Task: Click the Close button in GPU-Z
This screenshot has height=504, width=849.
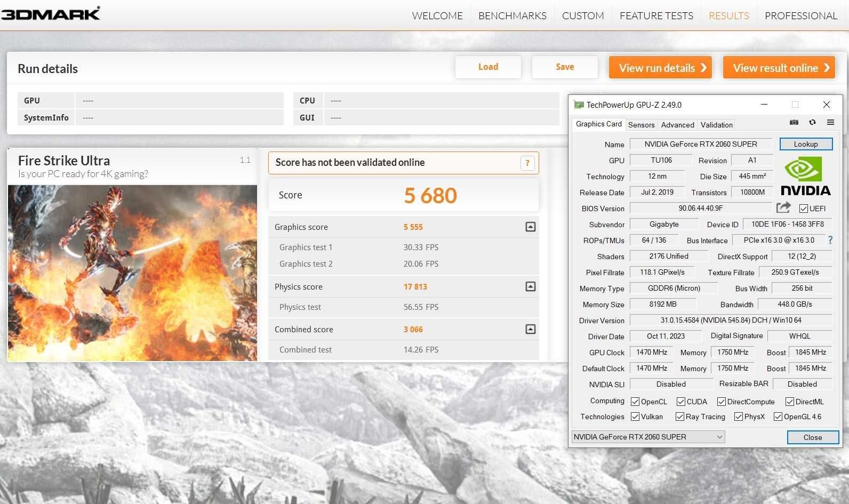Action: pos(813,437)
